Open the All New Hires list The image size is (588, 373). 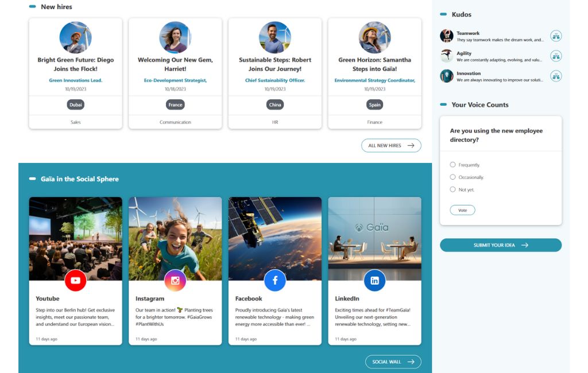[x=391, y=146]
